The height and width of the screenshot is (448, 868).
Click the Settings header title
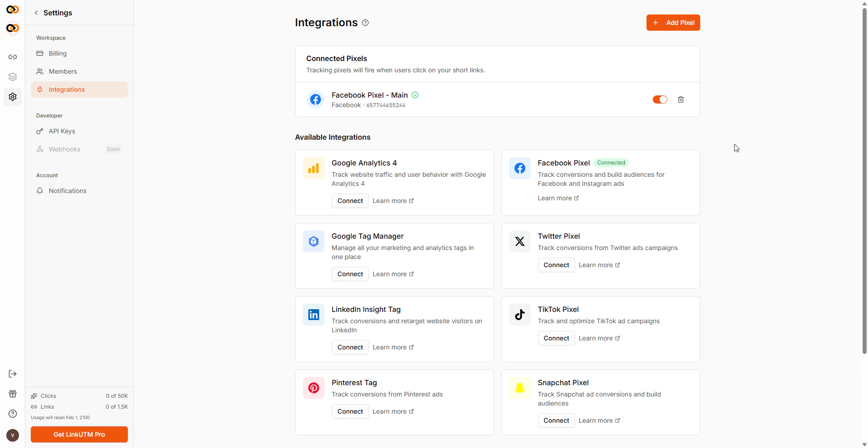58,13
